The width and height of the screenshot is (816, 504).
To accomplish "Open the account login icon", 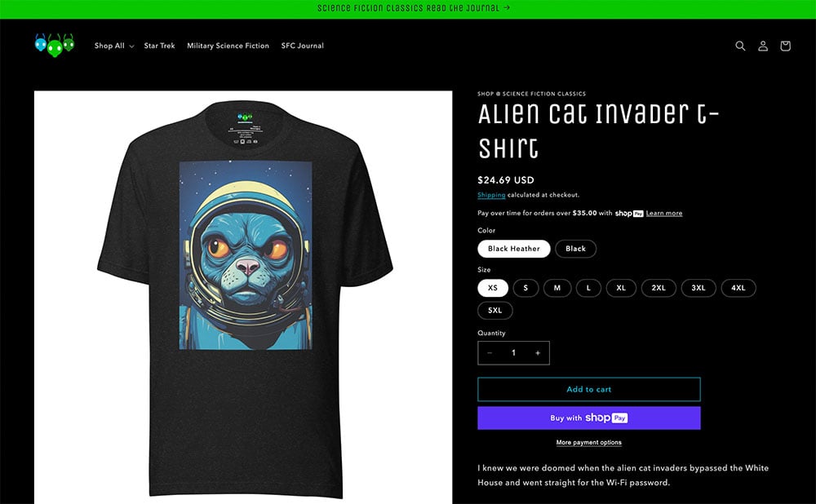I will (763, 46).
